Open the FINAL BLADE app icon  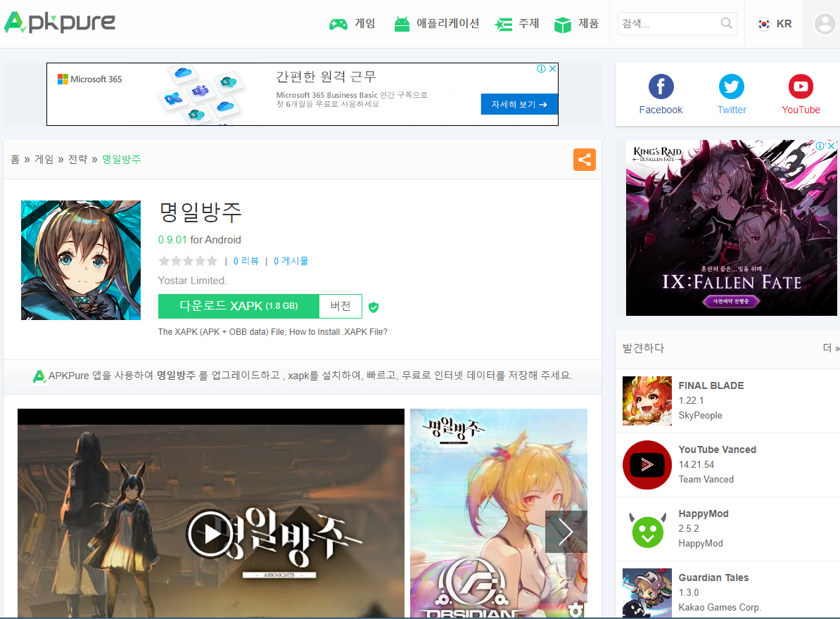tap(647, 400)
